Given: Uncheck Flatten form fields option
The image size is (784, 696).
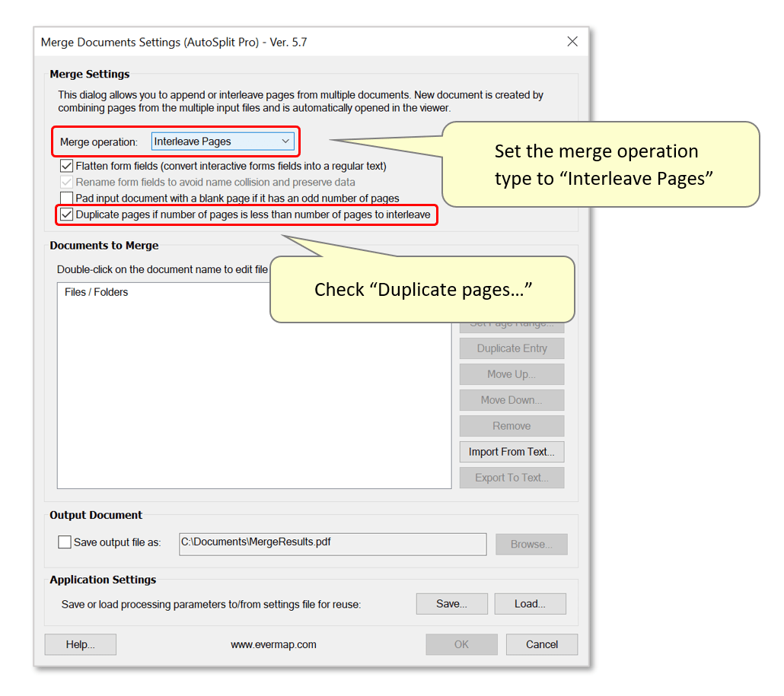Looking at the screenshot, I should [x=66, y=165].
